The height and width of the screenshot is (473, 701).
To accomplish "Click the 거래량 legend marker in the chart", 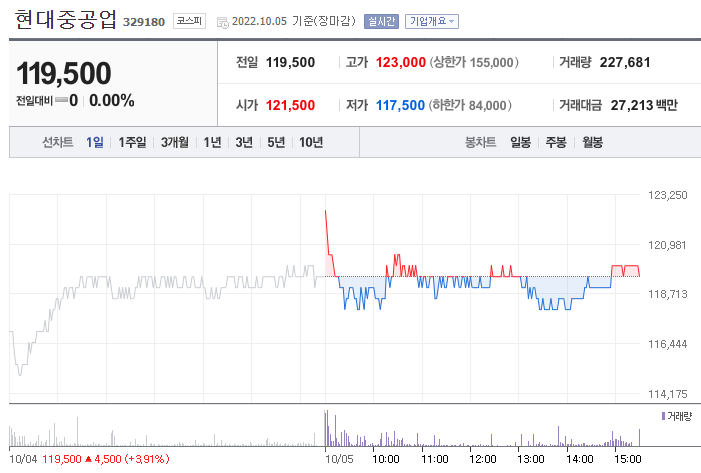I will [x=663, y=416].
